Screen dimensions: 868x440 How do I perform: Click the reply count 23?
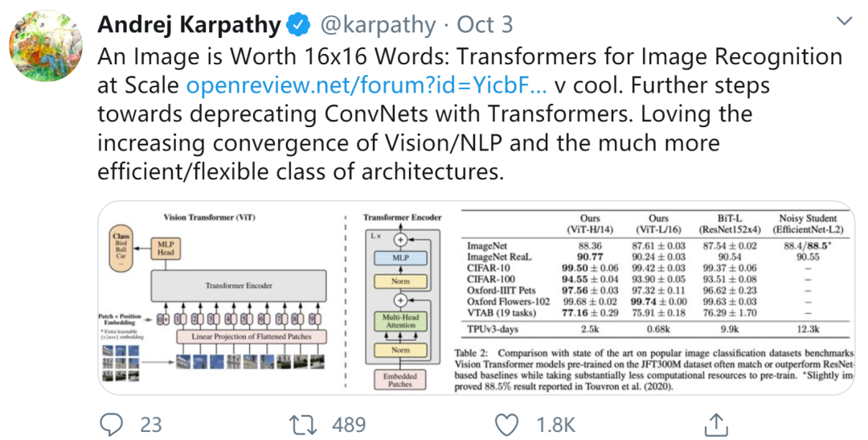(151, 424)
